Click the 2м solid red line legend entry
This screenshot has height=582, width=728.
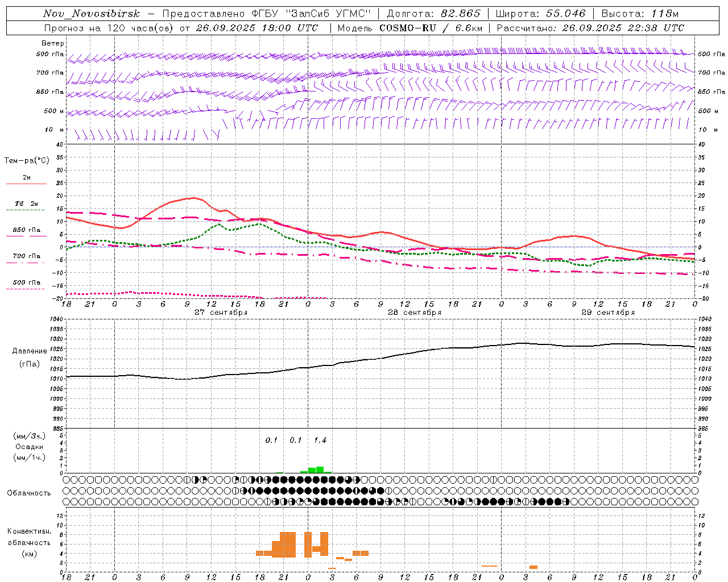pos(26,180)
